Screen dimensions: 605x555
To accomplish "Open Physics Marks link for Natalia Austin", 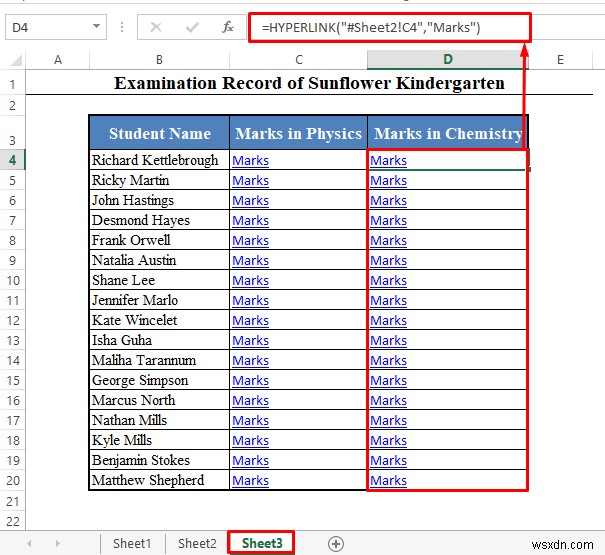I will click(250, 261).
